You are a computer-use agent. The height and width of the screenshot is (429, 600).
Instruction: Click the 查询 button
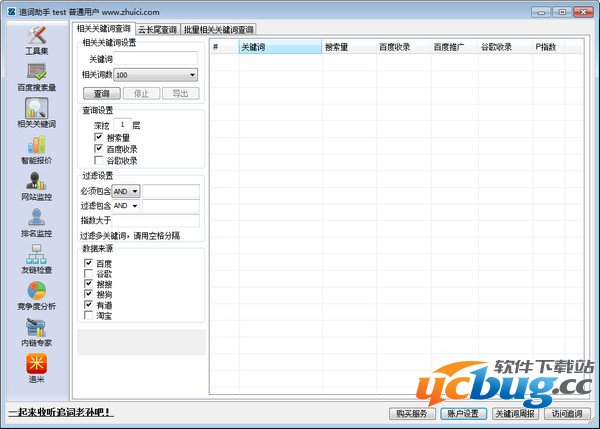[100, 93]
